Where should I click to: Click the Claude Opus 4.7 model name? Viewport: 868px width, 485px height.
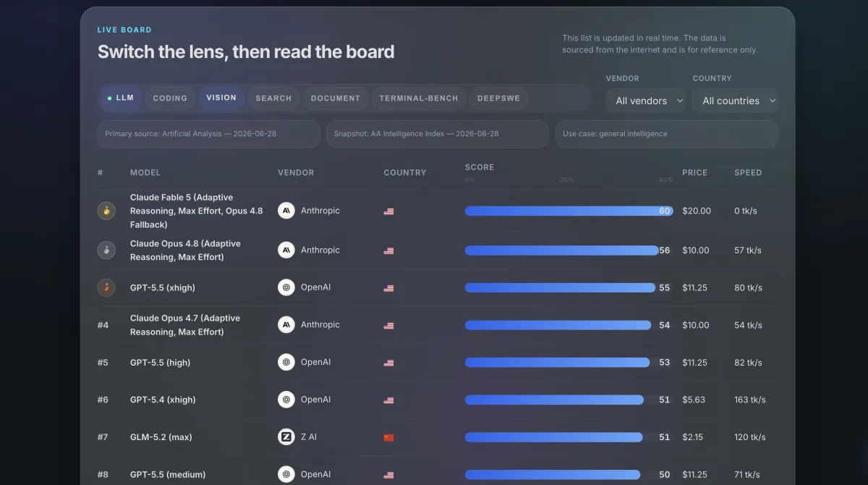point(185,325)
